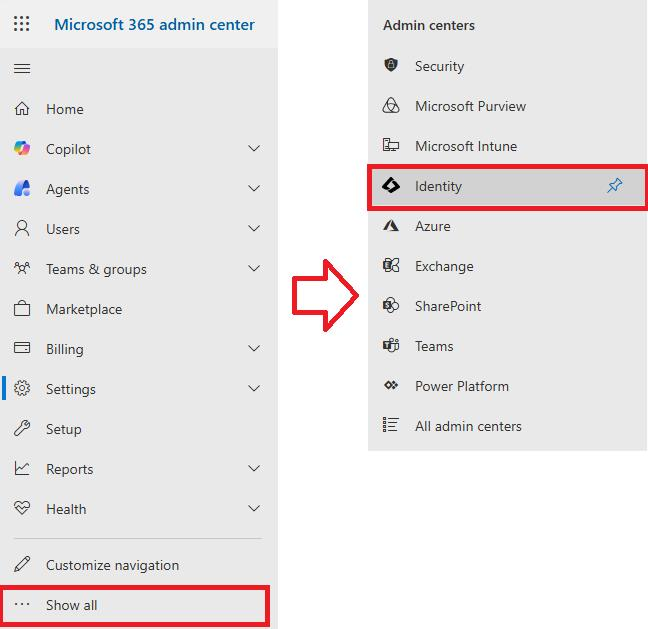Expand the Billing menu chevron
Screen dimensions: 648x629
(254, 348)
